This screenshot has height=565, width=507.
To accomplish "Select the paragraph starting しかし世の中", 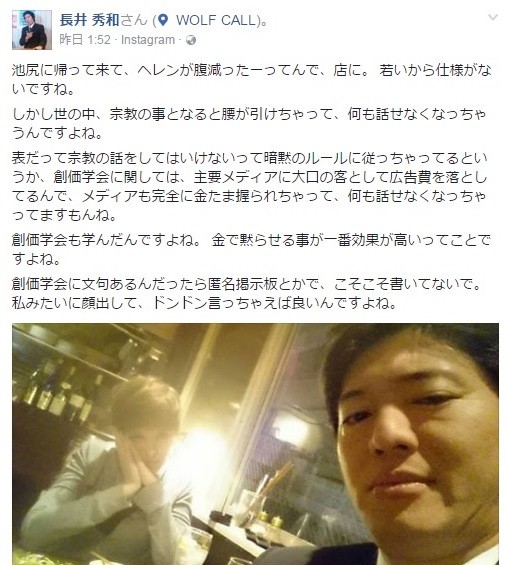I will coord(249,124).
